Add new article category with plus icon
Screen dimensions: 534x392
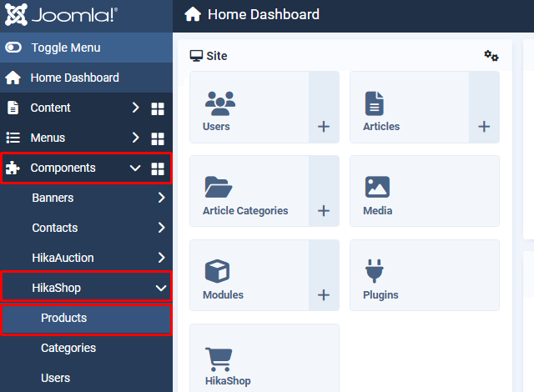pos(324,211)
